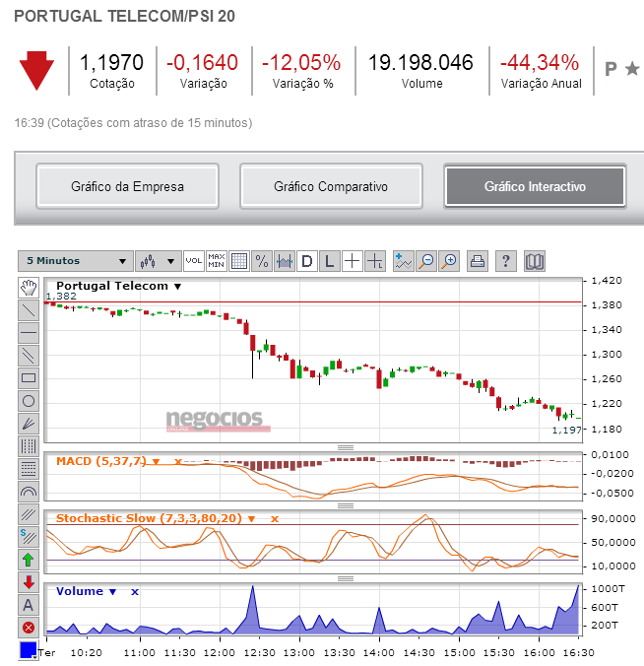Image resolution: width=644 pixels, height=666 pixels.
Task: Click the 15:00 time axis label
Action: point(459,653)
